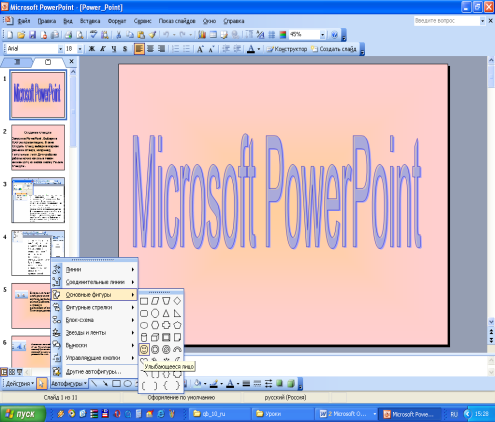Select the diamond shape in Basic Shapes palette
The image size is (495, 422).
click(x=177, y=301)
